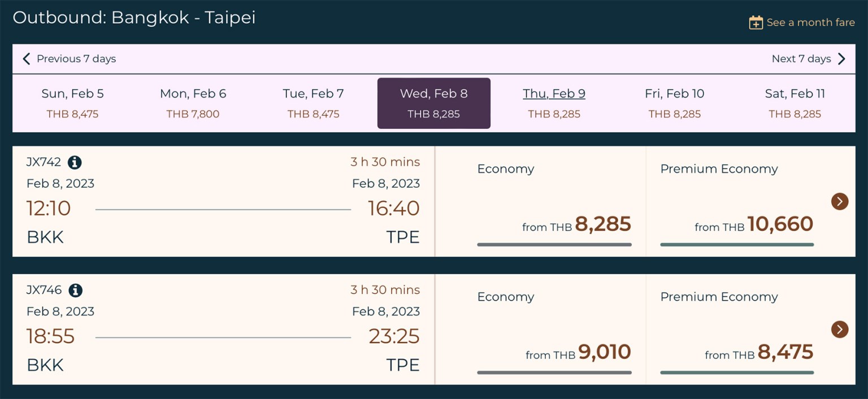Click the info icon next to JX746
Image resolution: width=868 pixels, height=399 pixels.
pyautogui.click(x=75, y=290)
